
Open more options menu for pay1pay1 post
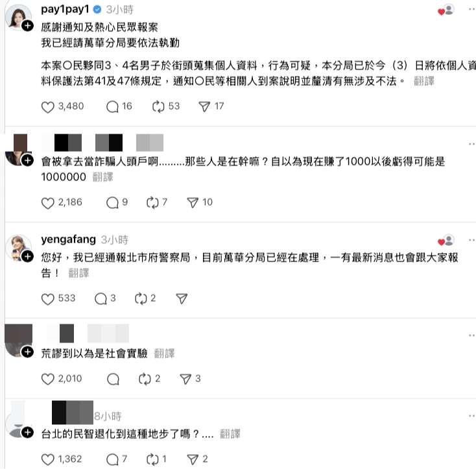[471, 10]
